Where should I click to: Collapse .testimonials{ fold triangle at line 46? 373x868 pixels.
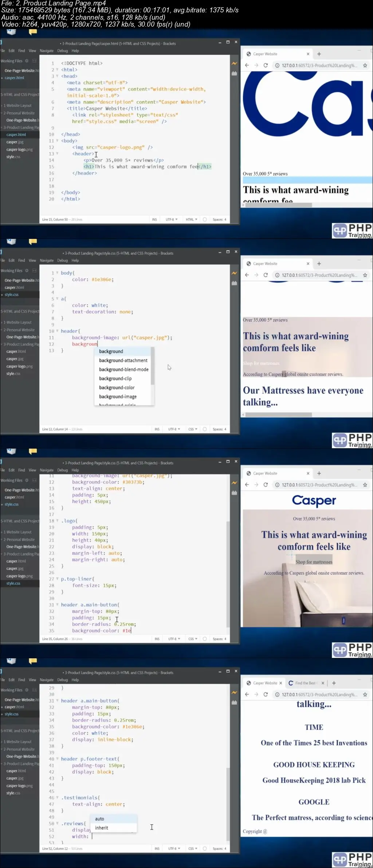click(x=57, y=798)
